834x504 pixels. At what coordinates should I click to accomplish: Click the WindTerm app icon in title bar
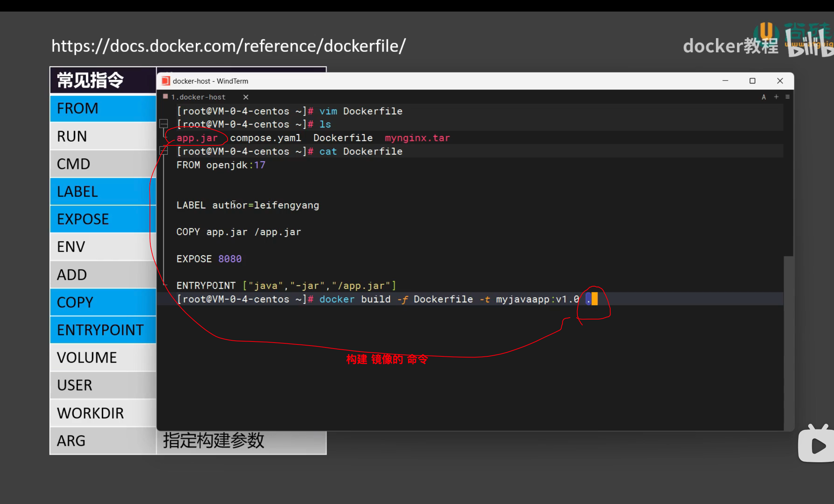[166, 81]
